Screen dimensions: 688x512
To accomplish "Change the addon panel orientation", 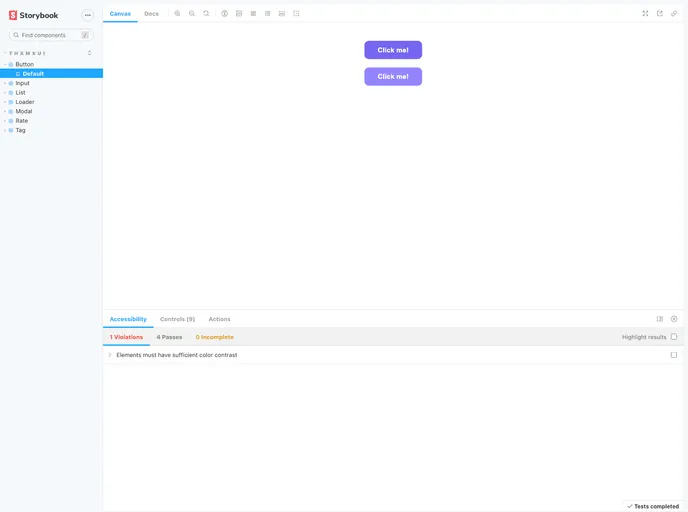I will (659, 319).
